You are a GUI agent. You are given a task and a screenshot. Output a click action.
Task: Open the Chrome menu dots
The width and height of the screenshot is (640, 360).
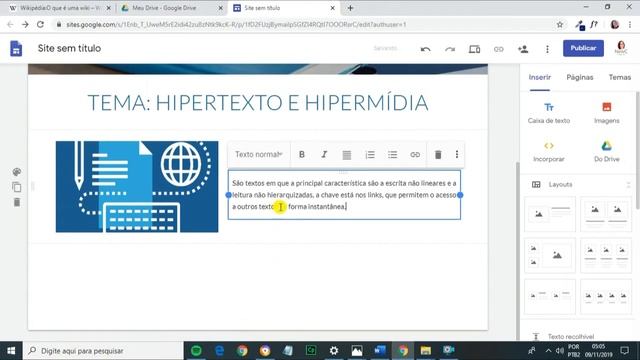(x=630, y=24)
